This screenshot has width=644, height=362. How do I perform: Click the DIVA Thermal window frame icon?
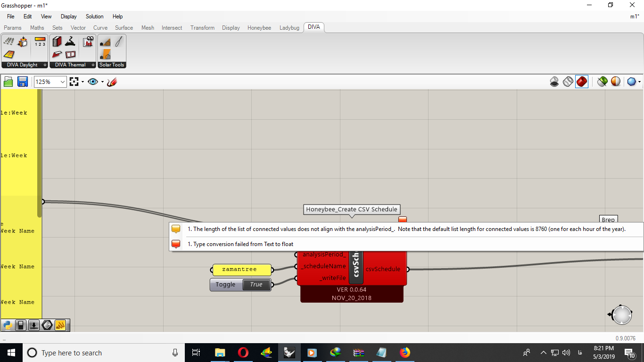coord(70,55)
